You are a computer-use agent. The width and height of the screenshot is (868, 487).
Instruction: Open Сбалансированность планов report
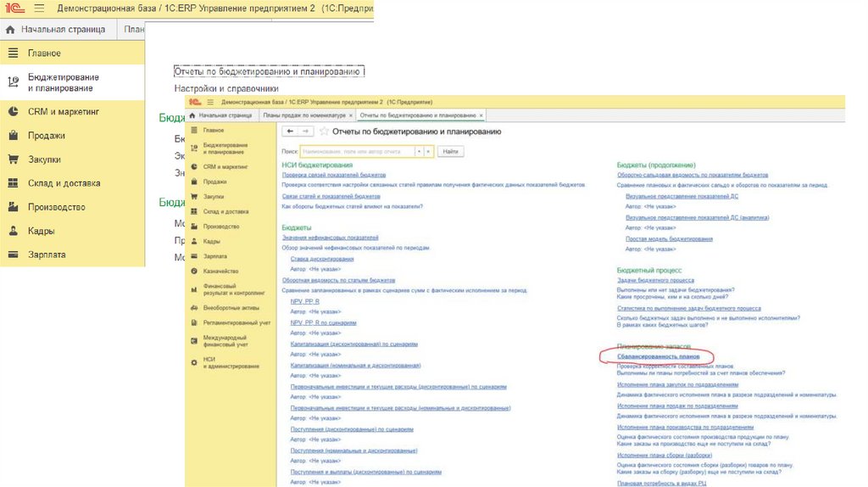[x=658, y=357]
